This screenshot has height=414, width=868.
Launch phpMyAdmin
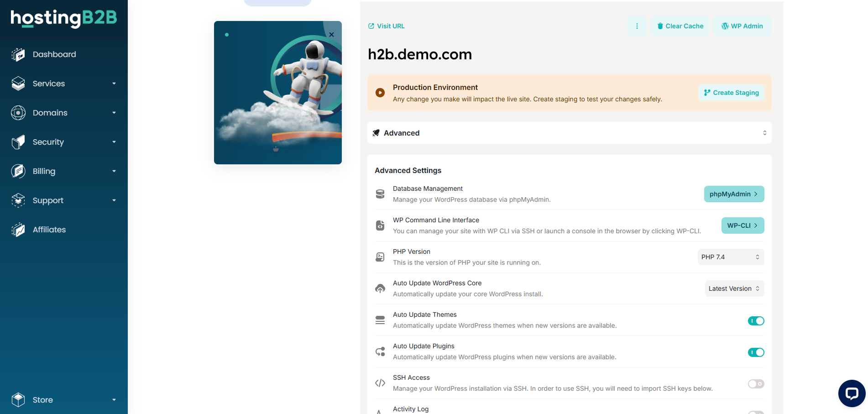734,194
